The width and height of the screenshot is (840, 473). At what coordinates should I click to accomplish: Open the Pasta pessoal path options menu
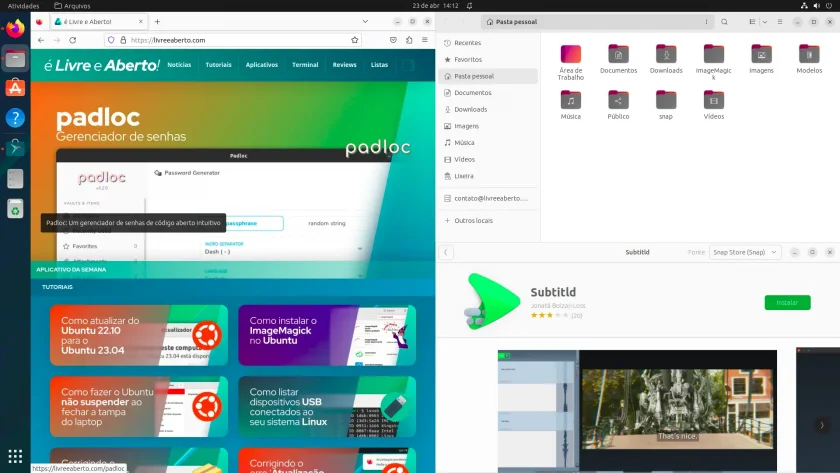[x=706, y=22]
